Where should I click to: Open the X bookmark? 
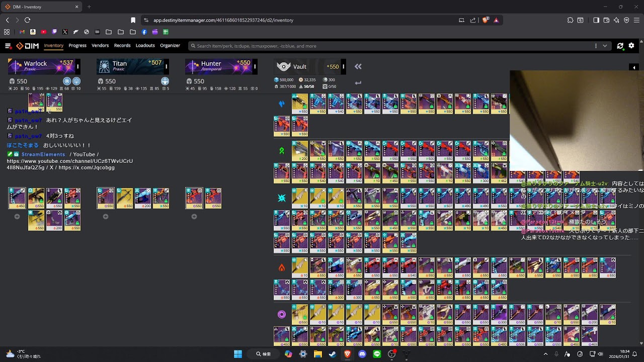click(x=65, y=32)
